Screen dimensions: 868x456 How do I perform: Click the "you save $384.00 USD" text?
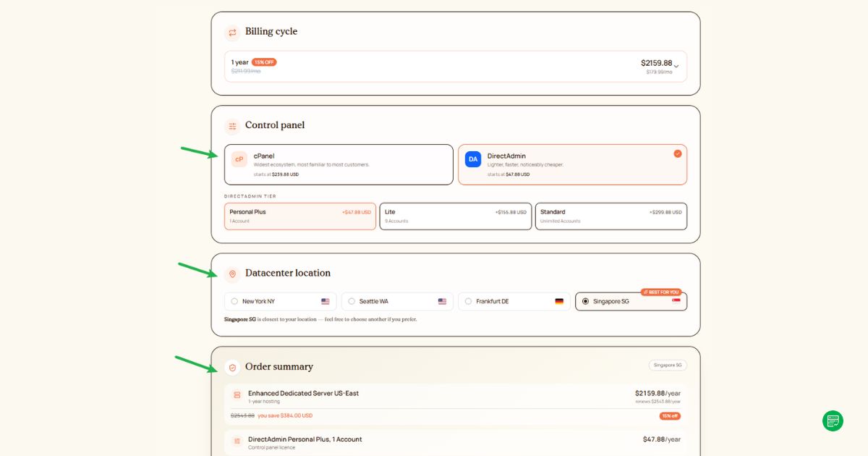tap(285, 416)
